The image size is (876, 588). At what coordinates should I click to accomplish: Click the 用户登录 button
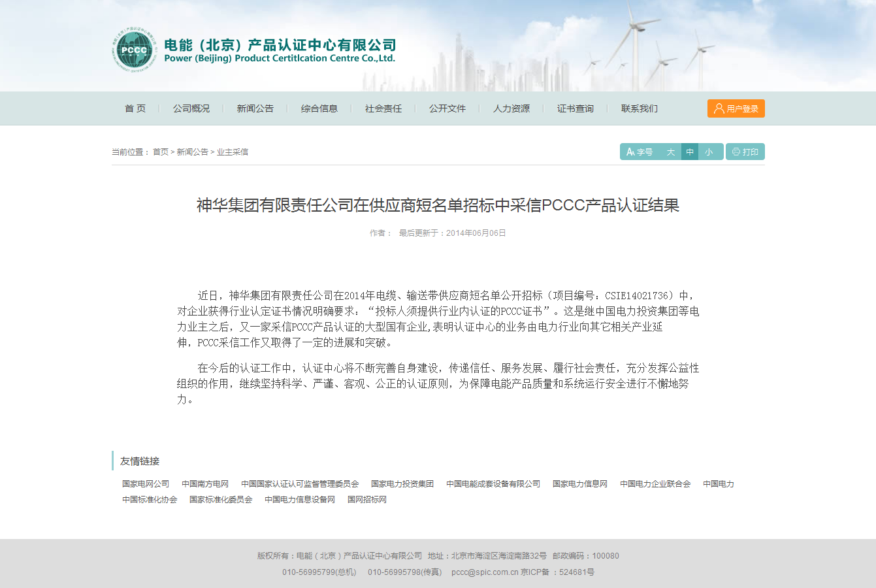[736, 108]
